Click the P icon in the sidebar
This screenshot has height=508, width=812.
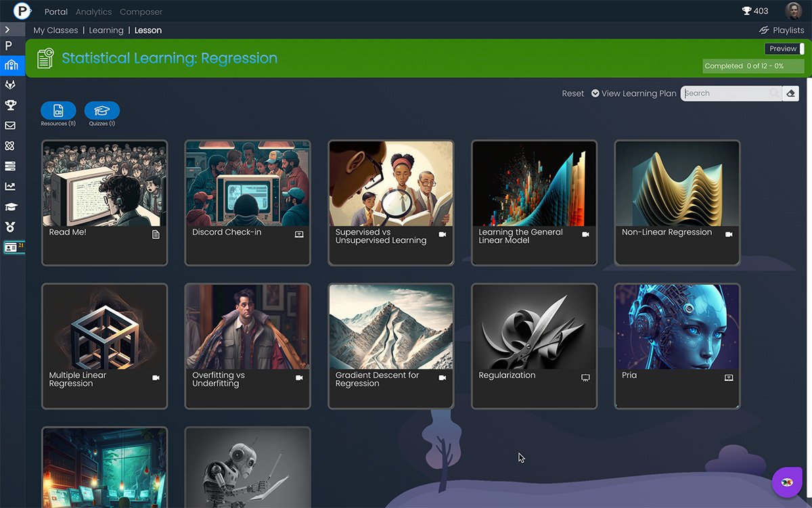pos(9,46)
